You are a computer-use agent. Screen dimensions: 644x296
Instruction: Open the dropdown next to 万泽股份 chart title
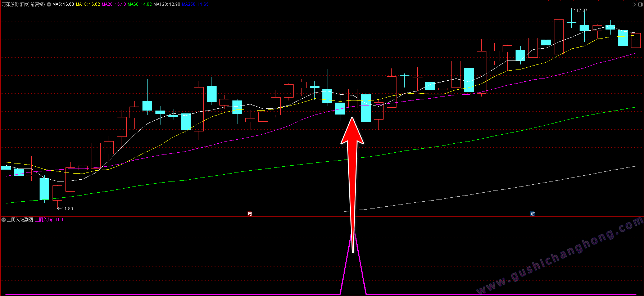49,4
